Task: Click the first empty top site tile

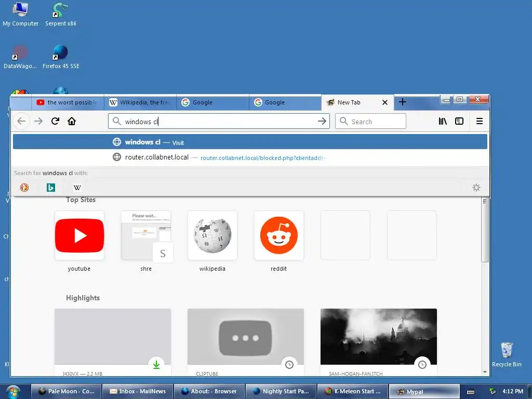Action: coord(345,235)
